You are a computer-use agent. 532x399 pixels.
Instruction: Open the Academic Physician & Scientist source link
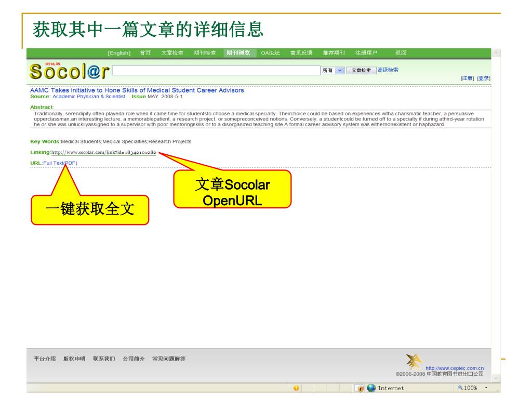pos(89,97)
